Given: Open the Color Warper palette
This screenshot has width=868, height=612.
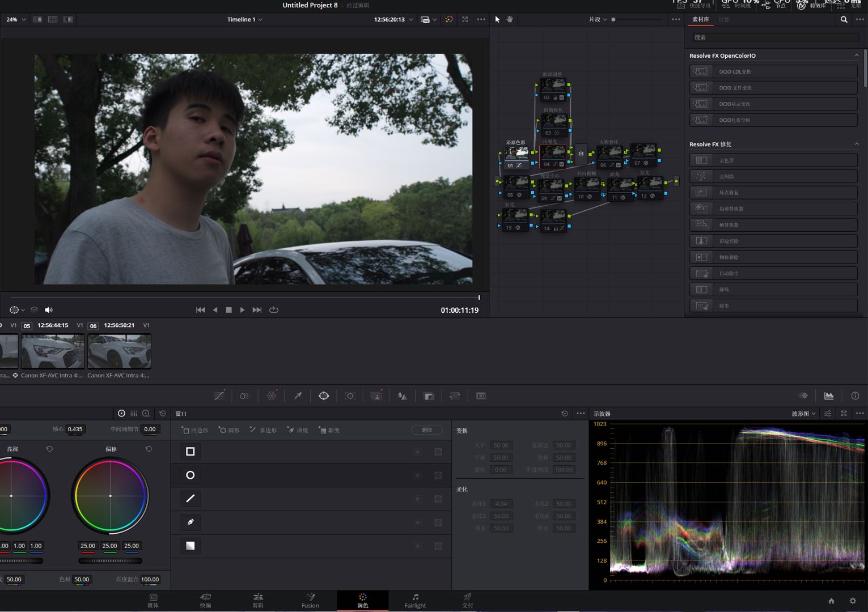Looking at the screenshot, I should 272,396.
